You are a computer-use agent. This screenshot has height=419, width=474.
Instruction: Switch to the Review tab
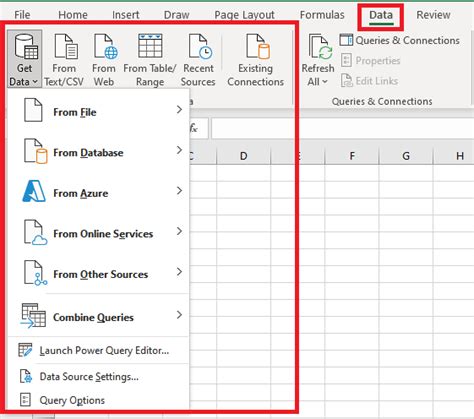click(433, 15)
